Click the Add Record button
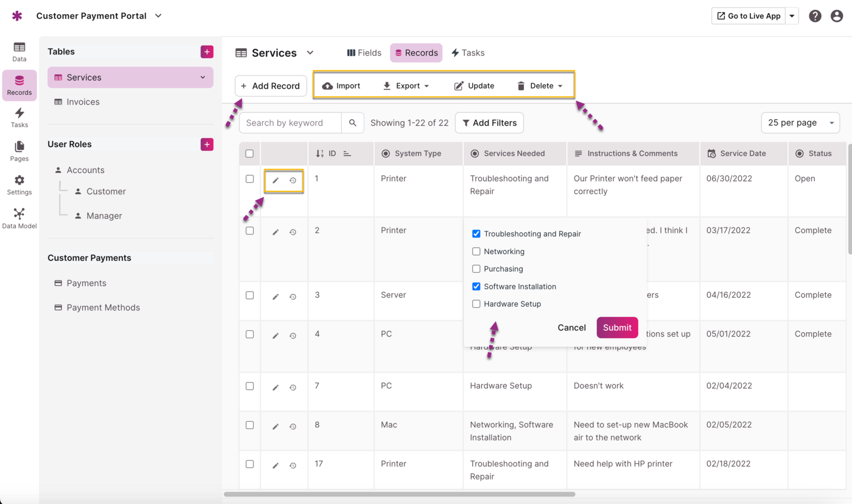Viewport: 852px width, 504px height. click(271, 85)
